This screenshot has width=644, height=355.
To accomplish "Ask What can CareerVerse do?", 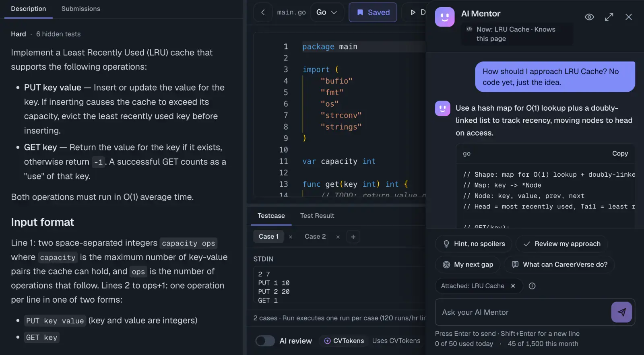I will coord(559,264).
